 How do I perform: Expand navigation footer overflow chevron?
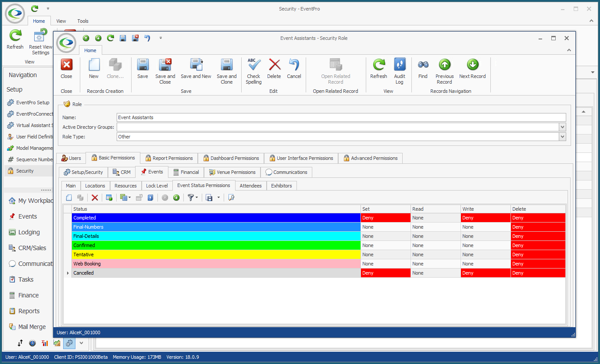click(x=81, y=343)
